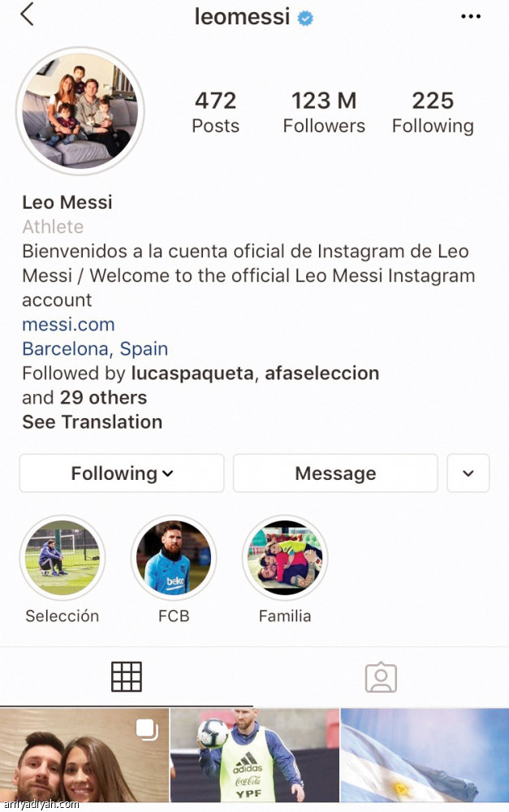Expand suggested accounts chevron button
Screen dimensions: 509x812
tap(468, 473)
